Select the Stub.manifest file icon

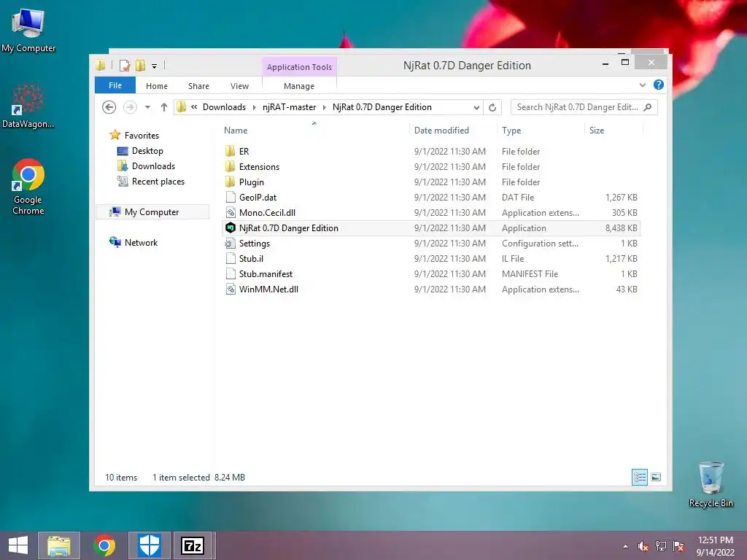231,274
